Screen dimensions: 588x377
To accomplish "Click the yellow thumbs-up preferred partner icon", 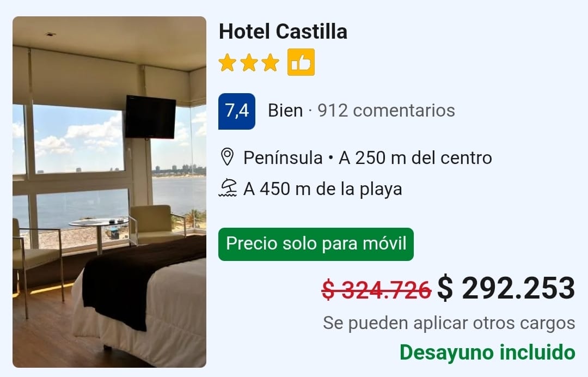I will [x=301, y=62].
